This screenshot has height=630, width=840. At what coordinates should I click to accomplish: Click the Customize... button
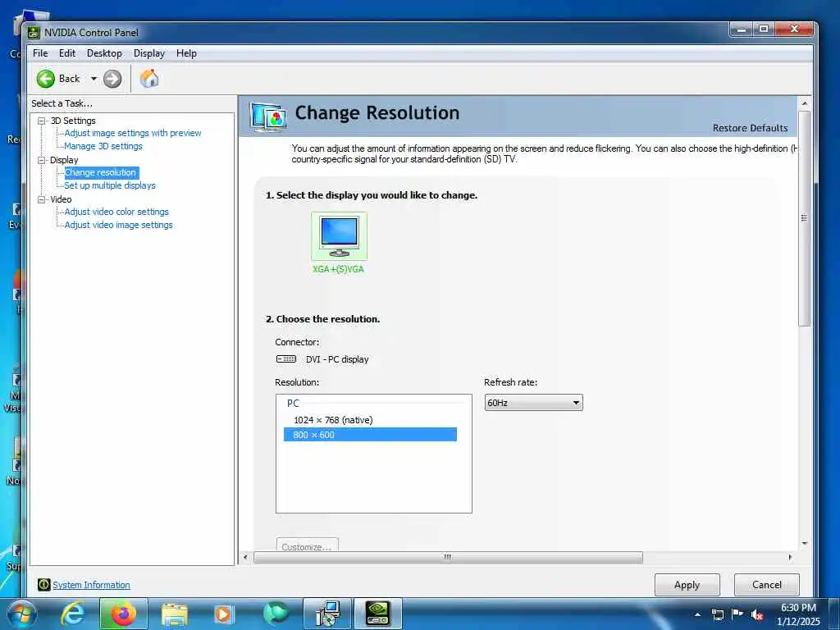tap(307, 546)
